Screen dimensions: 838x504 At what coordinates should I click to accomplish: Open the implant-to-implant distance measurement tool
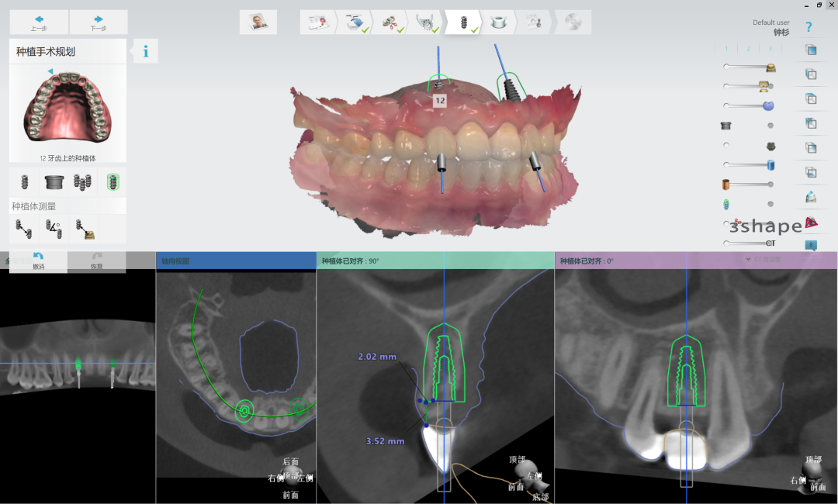coord(23,229)
